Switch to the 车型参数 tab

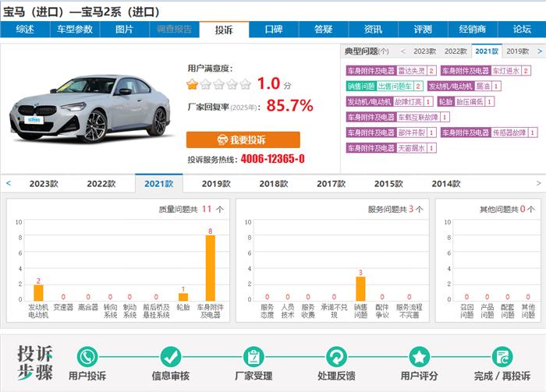coord(75,29)
